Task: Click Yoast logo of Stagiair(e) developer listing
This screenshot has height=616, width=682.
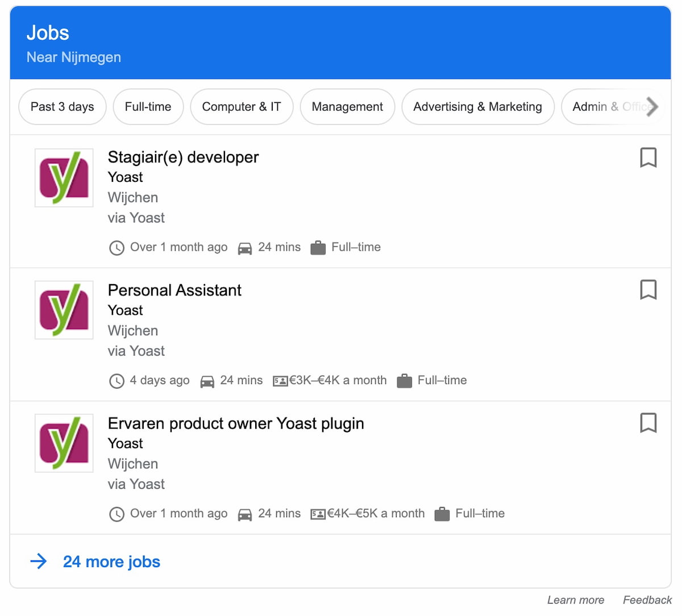Action: (64, 178)
